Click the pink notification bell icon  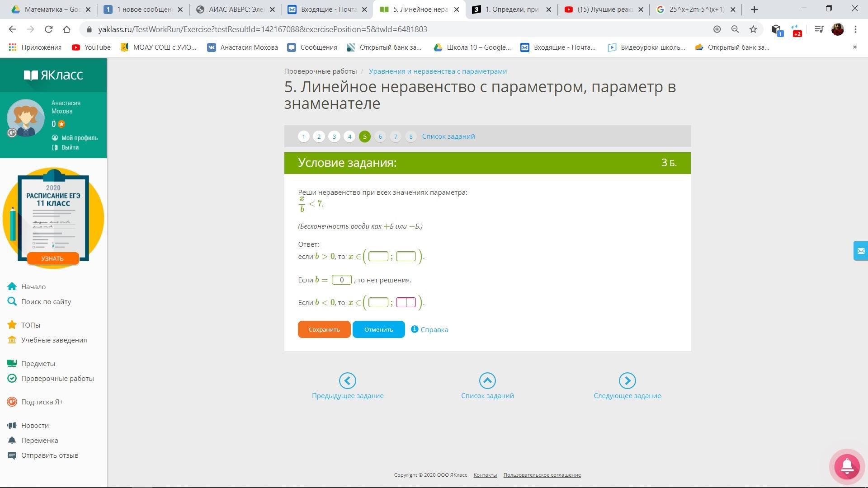click(x=847, y=466)
